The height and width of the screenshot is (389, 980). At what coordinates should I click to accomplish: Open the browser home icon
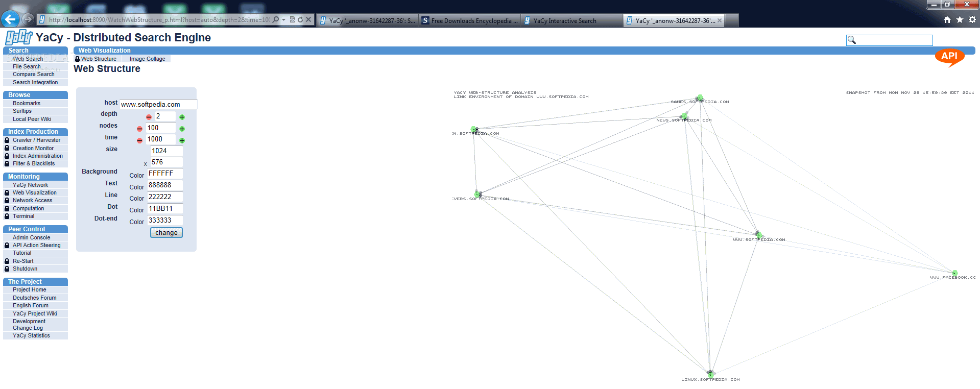(x=947, y=19)
